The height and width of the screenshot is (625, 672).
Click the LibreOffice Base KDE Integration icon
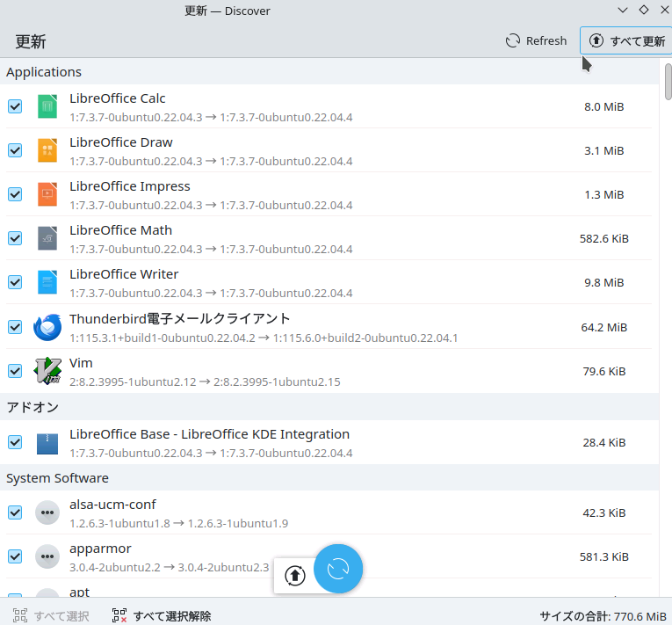[47, 443]
